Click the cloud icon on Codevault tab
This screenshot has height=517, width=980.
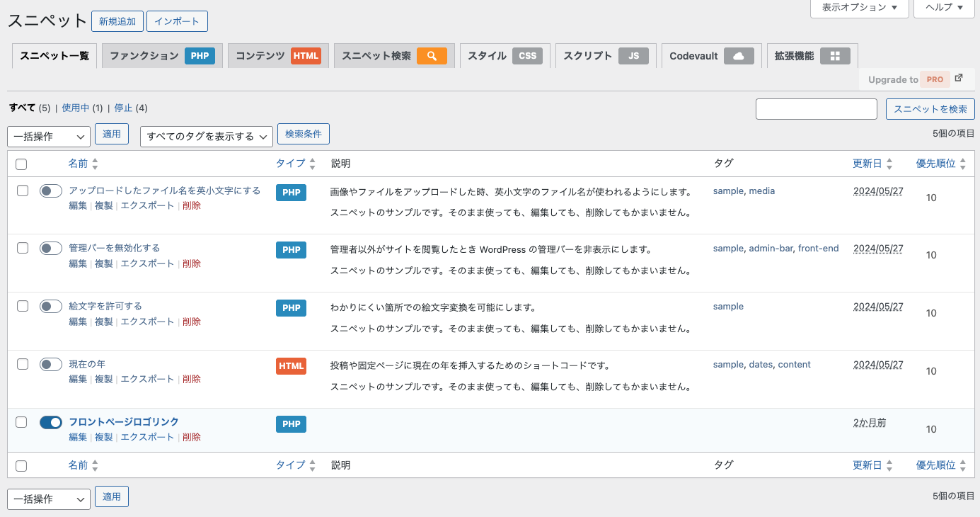[739, 56]
